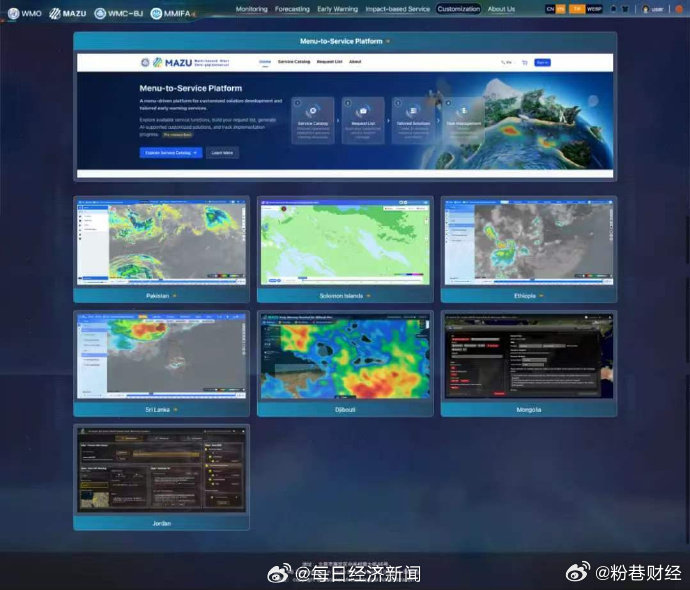Open the Forecasting menu
The image size is (690, 590).
(x=292, y=9)
